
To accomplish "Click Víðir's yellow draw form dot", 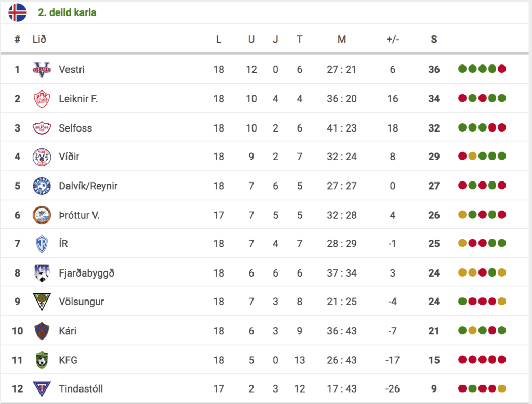I will click(x=472, y=156).
